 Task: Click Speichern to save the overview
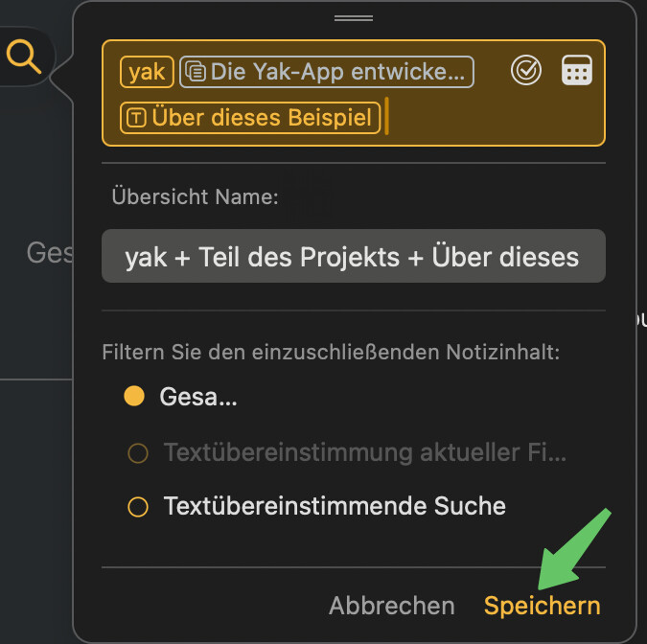pyautogui.click(x=543, y=606)
